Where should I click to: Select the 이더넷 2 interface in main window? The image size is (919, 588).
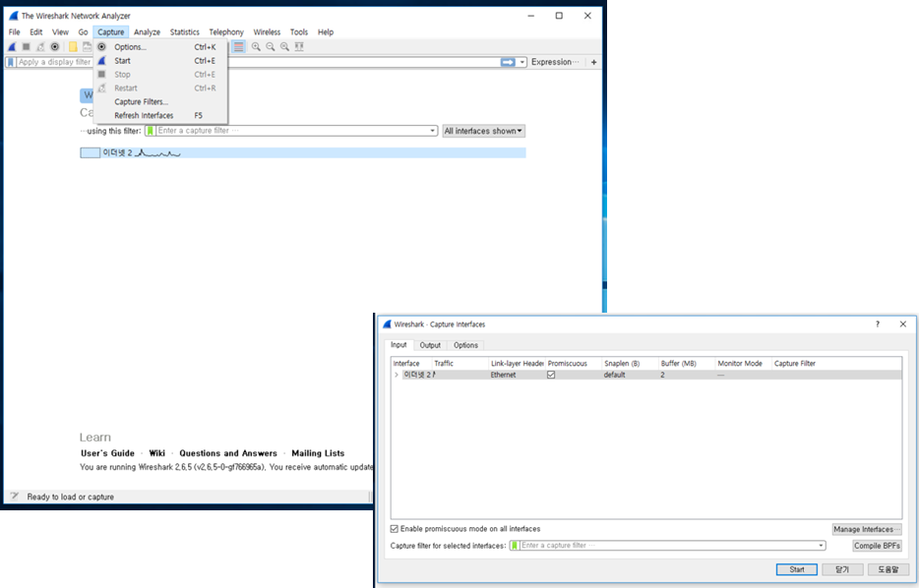[303, 152]
